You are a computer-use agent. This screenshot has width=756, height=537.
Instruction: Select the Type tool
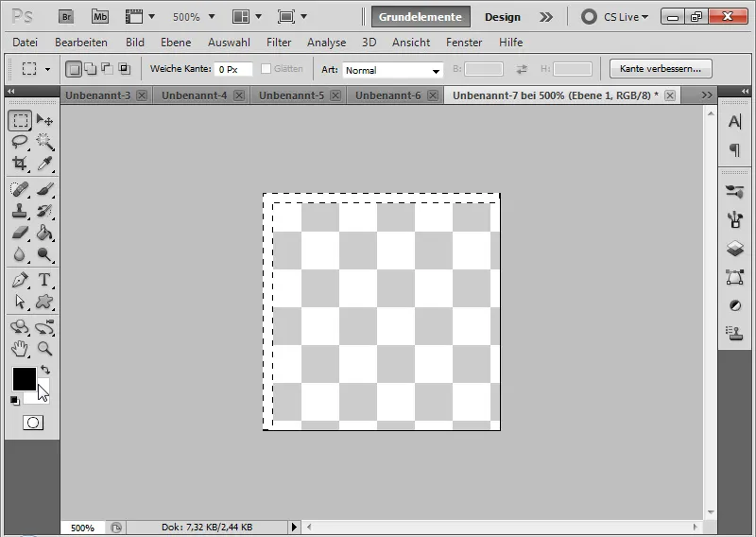tap(44, 280)
